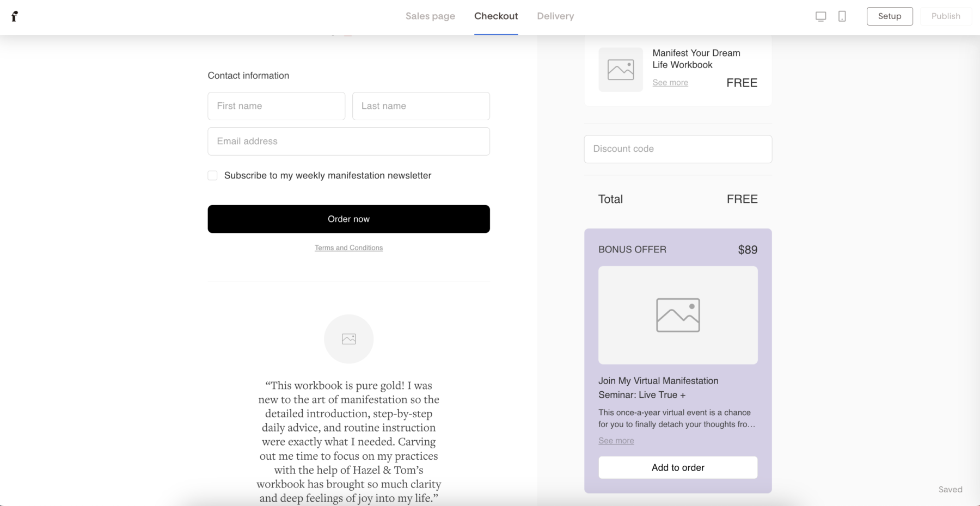Add the $89 seminar to the order
980x506 pixels.
pyautogui.click(x=678, y=467)
